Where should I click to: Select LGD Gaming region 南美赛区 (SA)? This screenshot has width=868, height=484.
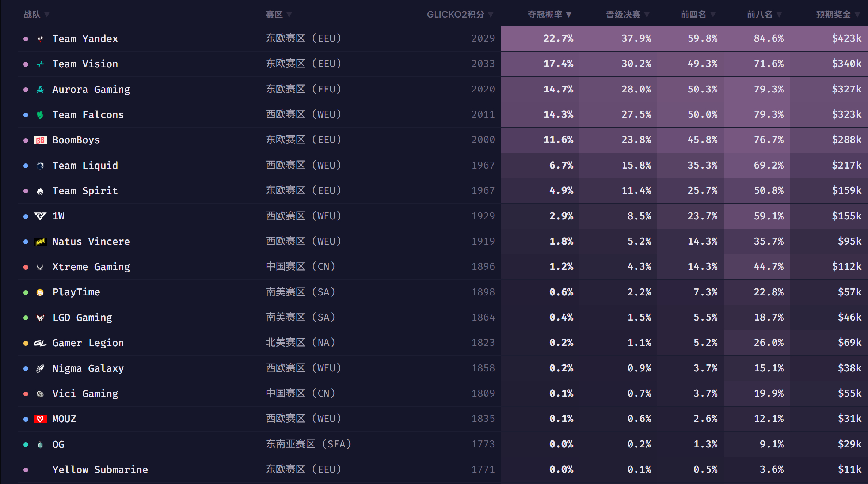point(301,318)
